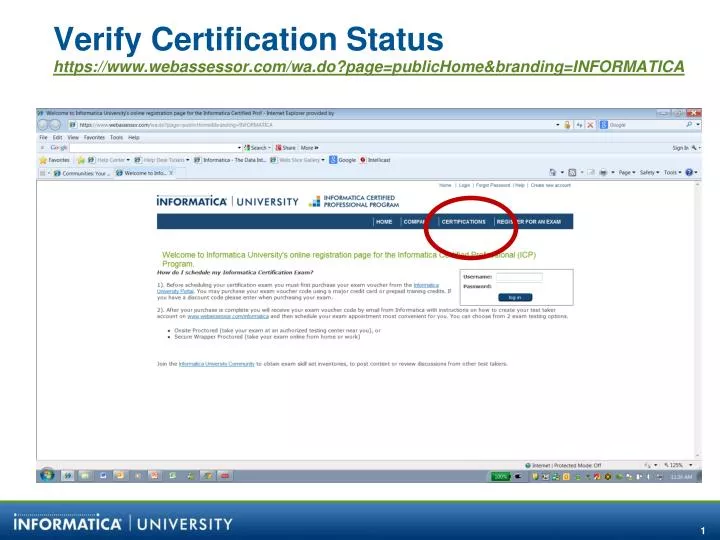Open the command bar Tools dropdown

[672, 172]
